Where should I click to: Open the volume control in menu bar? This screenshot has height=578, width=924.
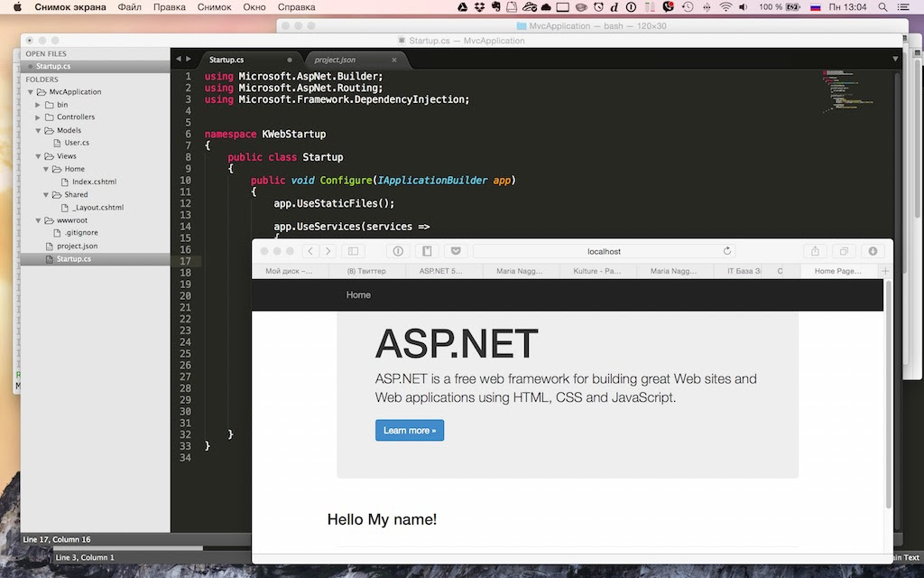pyautogui.click(x=744, y=7)
